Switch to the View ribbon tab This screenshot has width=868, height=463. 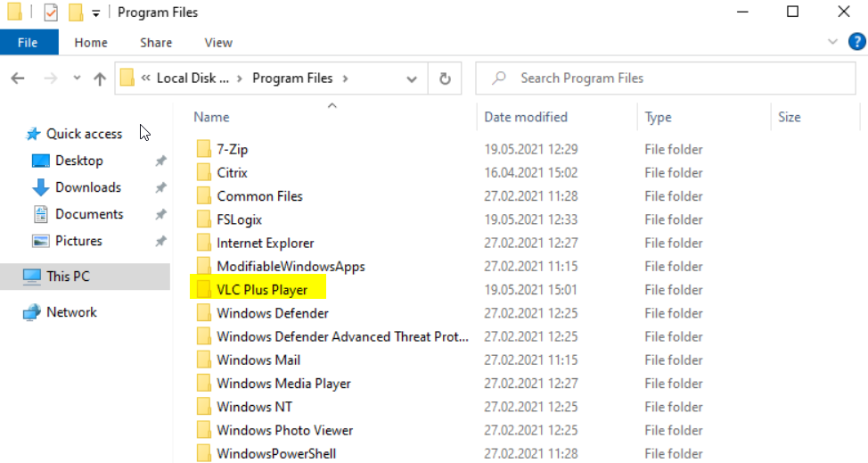(x=218, y=43)
